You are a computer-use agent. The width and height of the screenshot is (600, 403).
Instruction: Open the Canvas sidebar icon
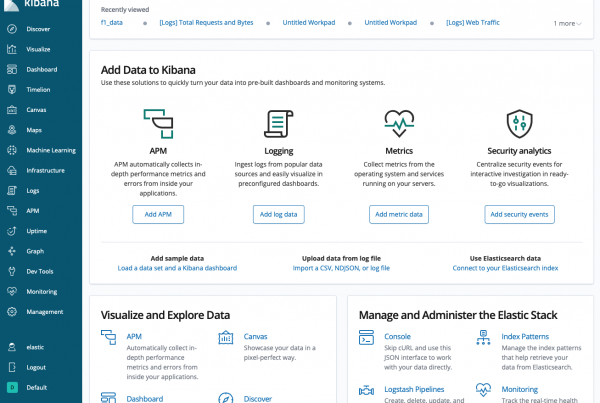[12, 110]
